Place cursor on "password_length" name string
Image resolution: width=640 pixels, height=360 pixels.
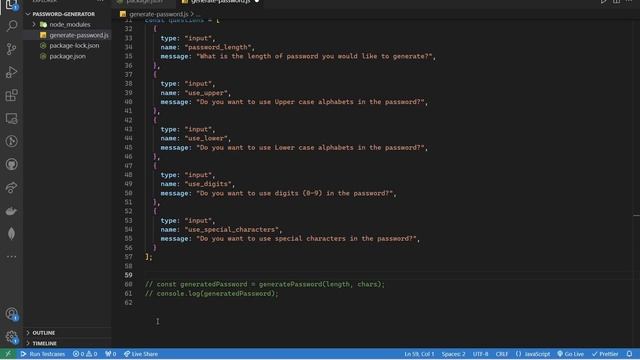click(219, 47)
